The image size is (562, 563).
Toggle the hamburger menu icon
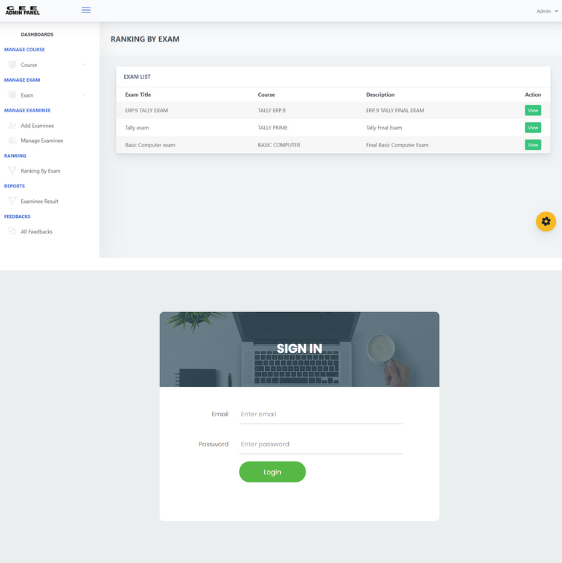(x=86, y=10)
